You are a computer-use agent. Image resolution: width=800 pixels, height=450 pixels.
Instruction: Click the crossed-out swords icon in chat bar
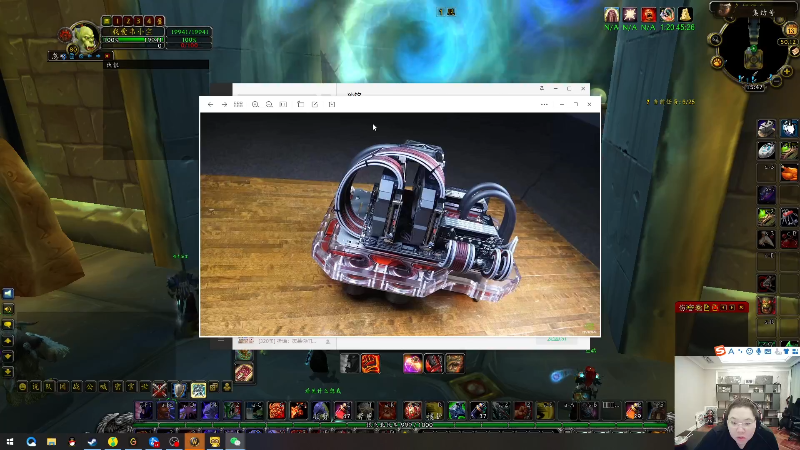(x=159, y=389)
